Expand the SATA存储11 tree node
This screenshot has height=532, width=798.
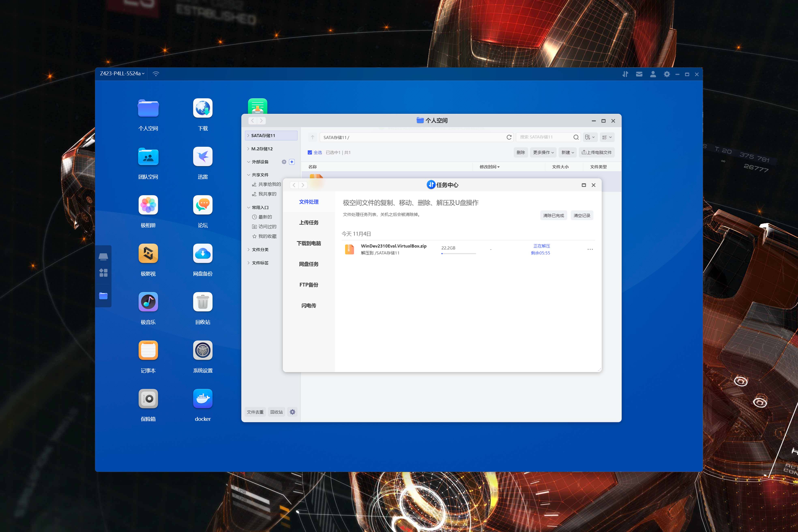pos(248,135)
